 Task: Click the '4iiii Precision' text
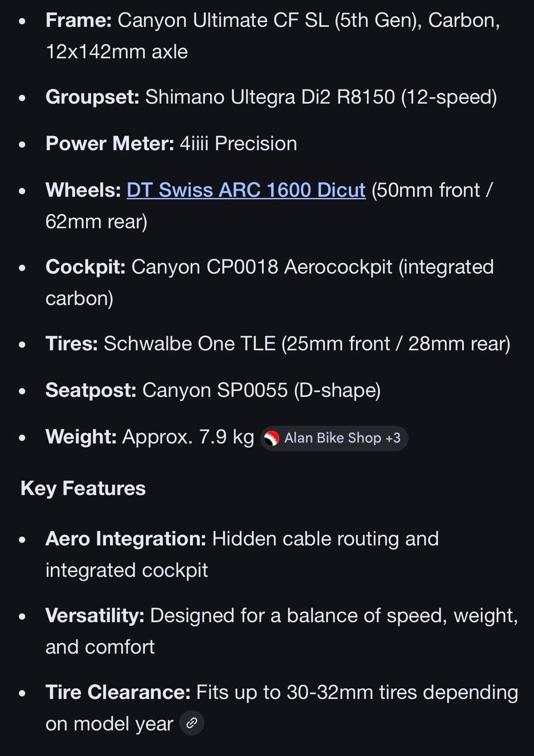pyautogui.click(x=238, y=144)
